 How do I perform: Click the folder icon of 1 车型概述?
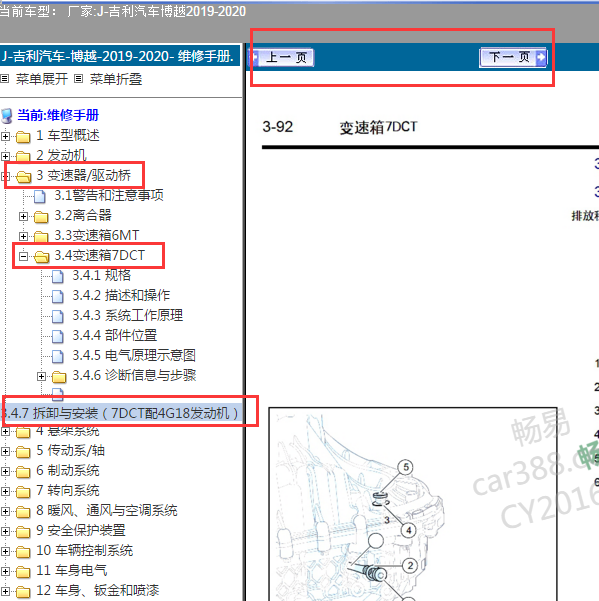23,136
